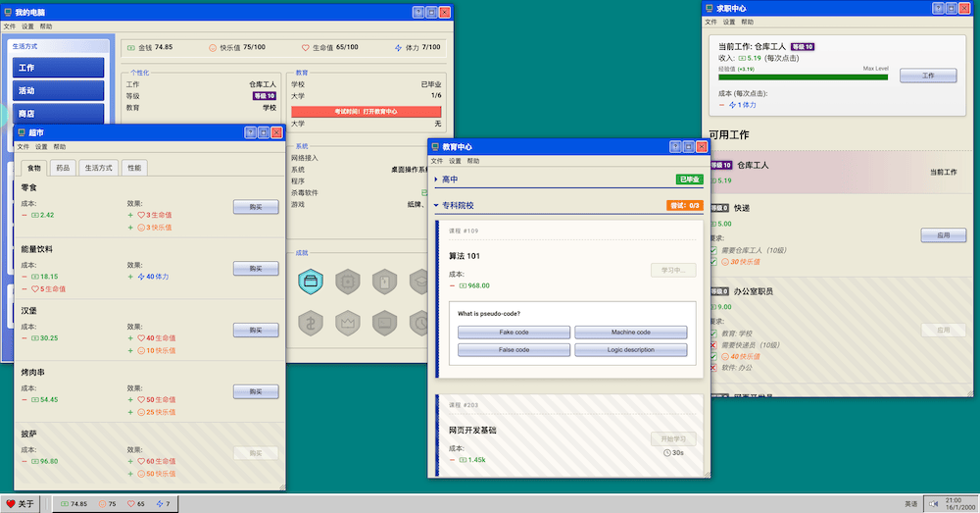This screenshot has width=980, height=513.
Task: Click the heart icon on 关于 start button
Action: pos(12,504)
